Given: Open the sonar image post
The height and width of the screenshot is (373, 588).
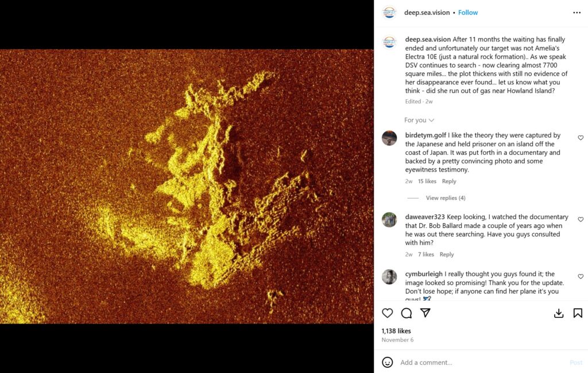Looking at the screenshot, I should tap(187, 187).
